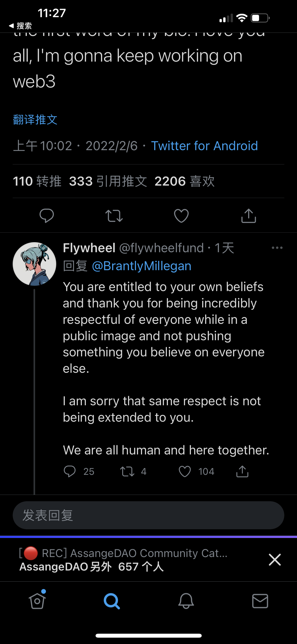Open Flywheel profile picture
The height and width of the screenshot is (644, 297).
34,264
